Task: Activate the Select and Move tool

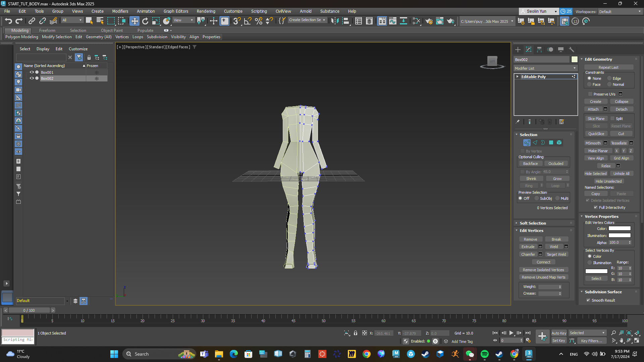Action: point(135,21)
